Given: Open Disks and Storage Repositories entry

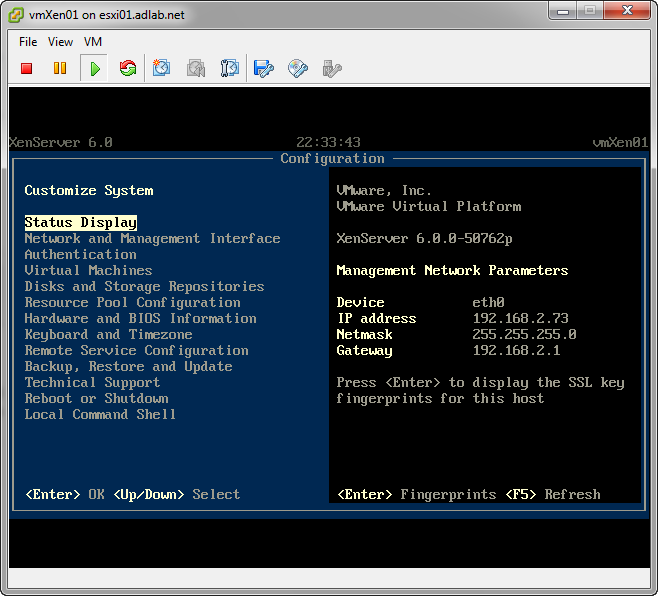Looking at the screenshot, I should (x=144, y=286).
